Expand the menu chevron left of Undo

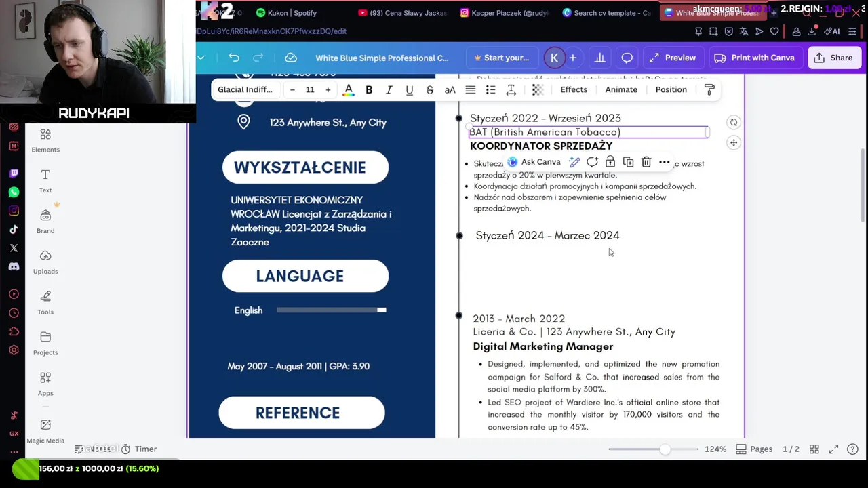pos(201,58)
